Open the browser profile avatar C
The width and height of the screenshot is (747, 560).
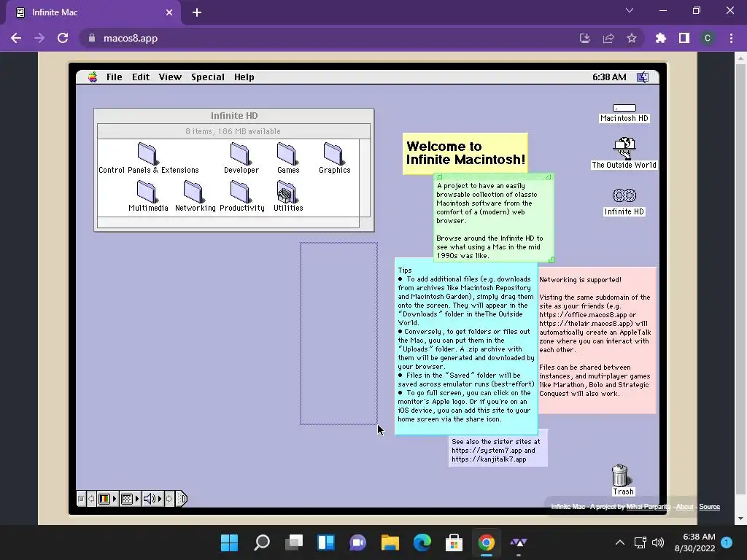[708, 38]
